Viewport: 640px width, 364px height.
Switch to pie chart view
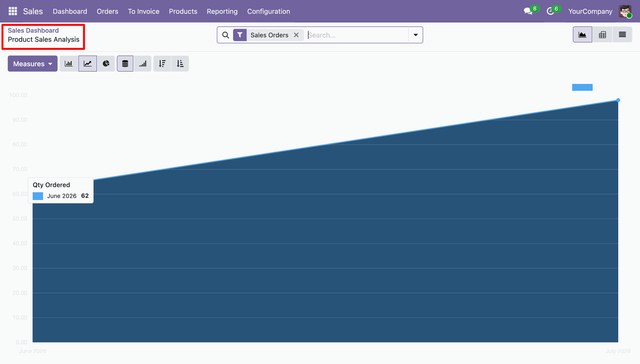pos(106,64)
